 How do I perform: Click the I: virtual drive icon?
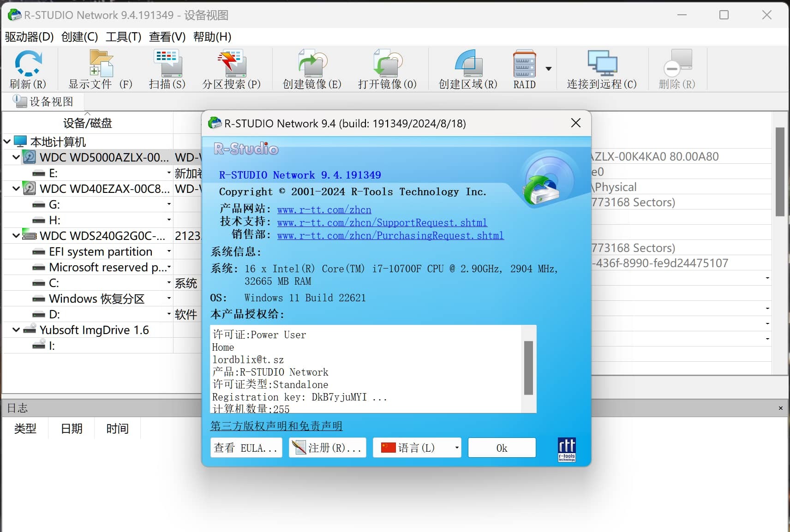click(39, 345)
